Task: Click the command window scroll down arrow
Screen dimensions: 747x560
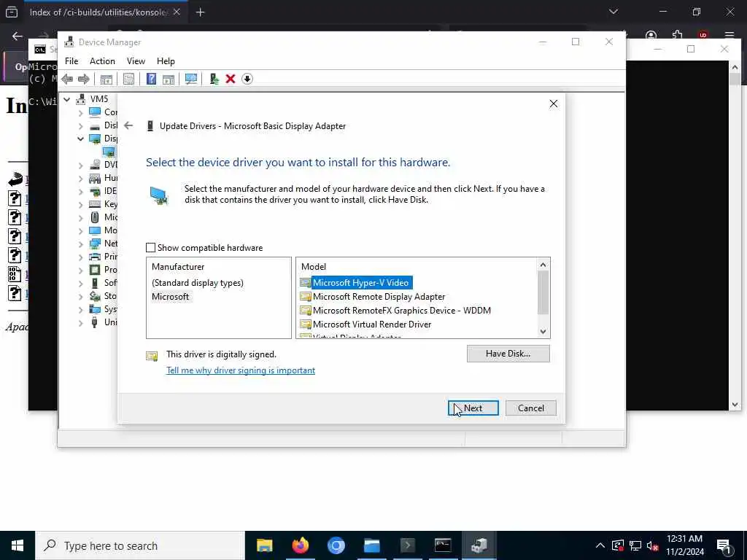Action: 735,405
